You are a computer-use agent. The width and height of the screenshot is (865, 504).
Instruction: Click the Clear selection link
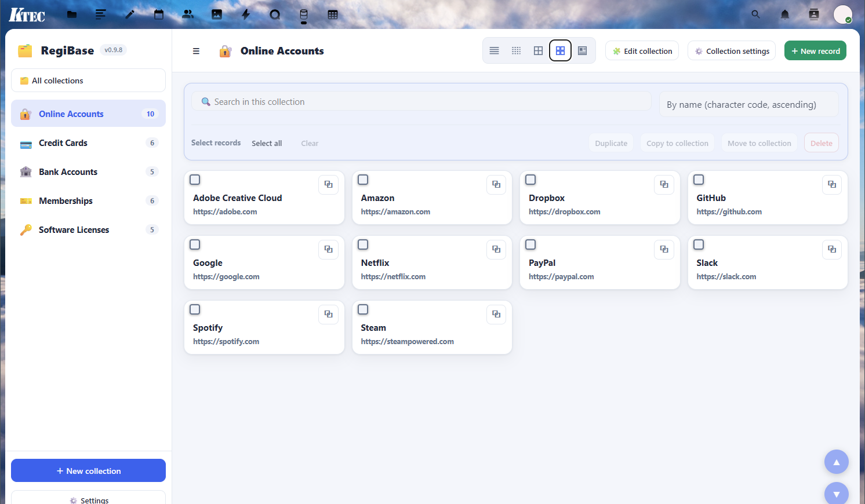(x=310, y=143)
